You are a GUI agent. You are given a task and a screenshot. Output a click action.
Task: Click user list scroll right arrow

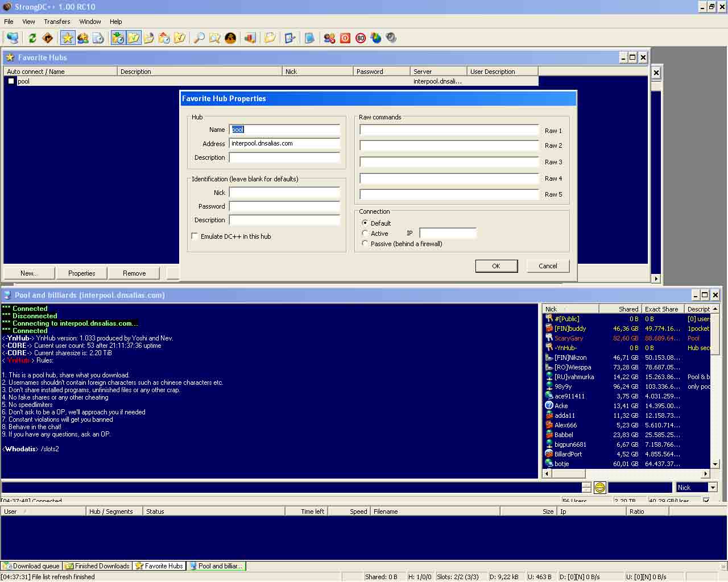(706, 474)
